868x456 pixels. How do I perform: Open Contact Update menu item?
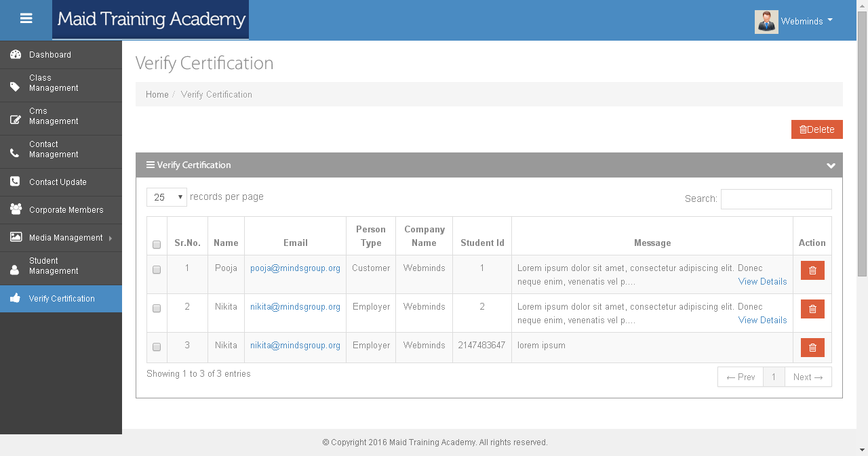(61, 182)
